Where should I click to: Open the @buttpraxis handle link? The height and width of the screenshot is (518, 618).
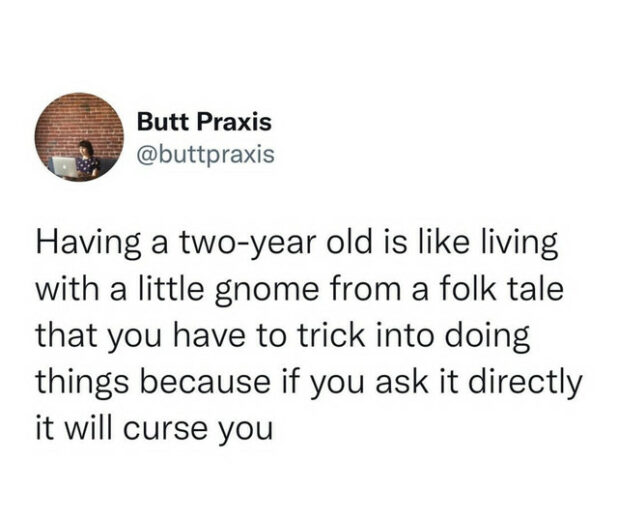(x=205, y=154)
